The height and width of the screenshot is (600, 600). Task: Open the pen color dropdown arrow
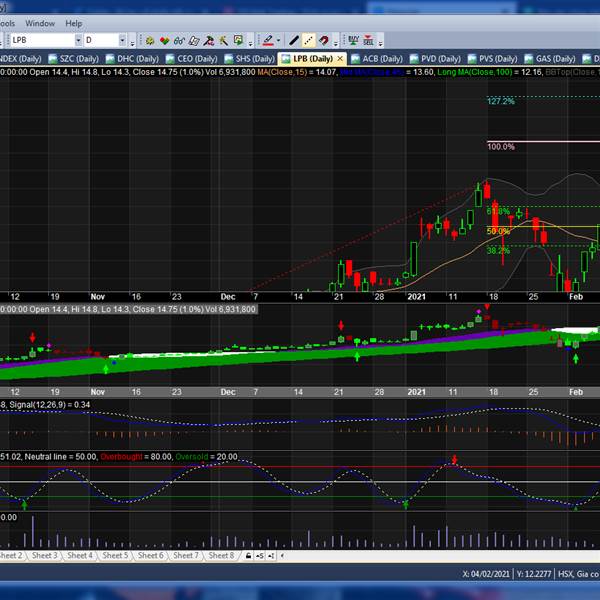click(x=279, y=40)
